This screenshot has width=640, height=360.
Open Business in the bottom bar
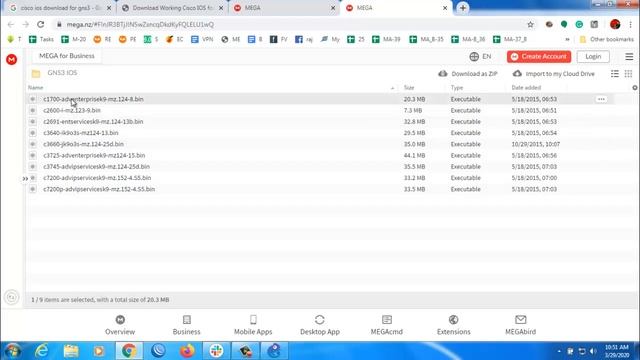[187, 325]
